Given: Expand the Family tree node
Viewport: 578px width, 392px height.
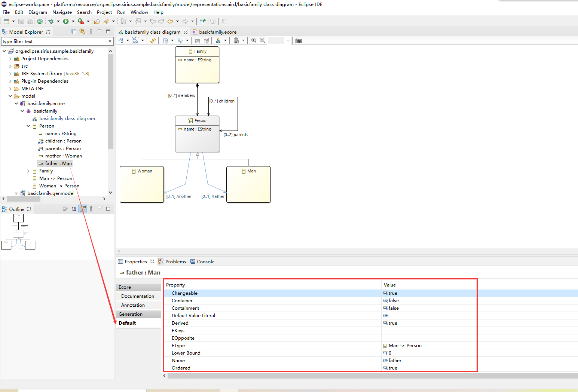Looking at the screenshot, I should (28, 171).
